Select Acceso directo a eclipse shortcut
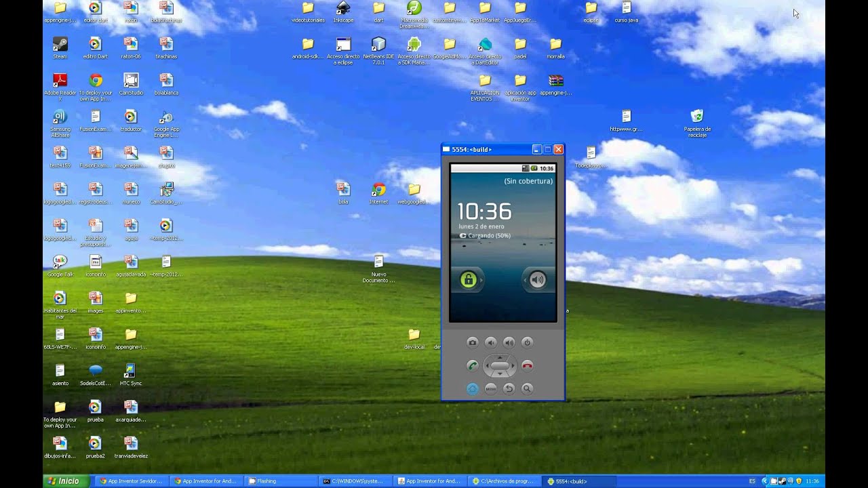The height and width of the screenshot is (488, 868). (343, 51)
